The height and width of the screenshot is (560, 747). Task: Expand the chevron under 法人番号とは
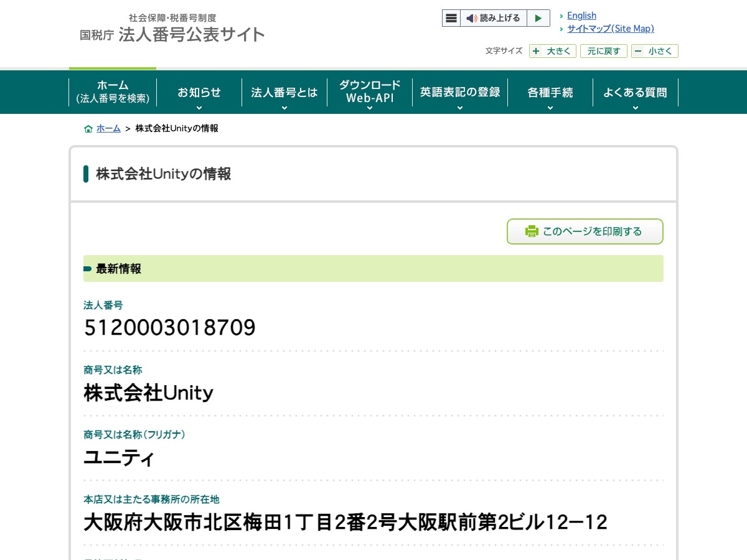[284, 108]
